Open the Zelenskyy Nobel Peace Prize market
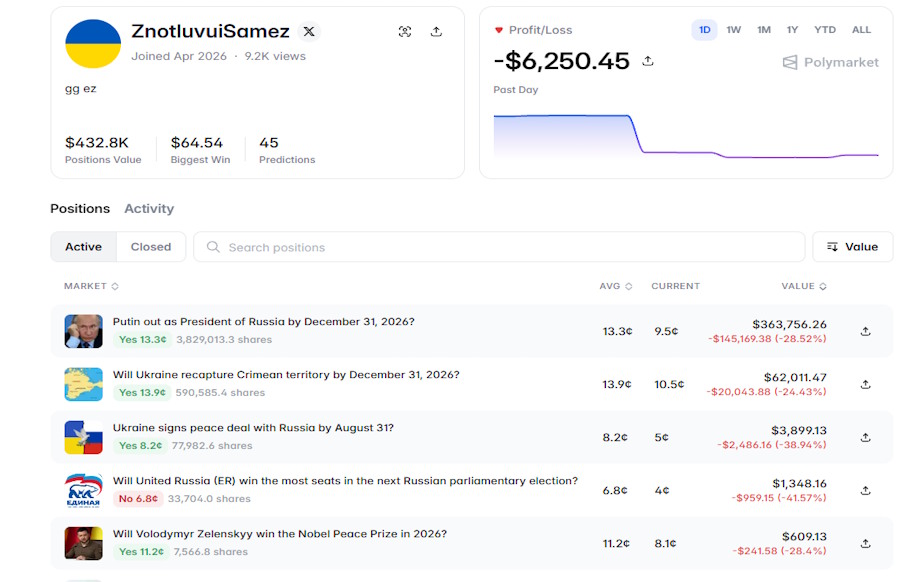The width and height of the screenshot is (917, 582). [x=280, y=534]
